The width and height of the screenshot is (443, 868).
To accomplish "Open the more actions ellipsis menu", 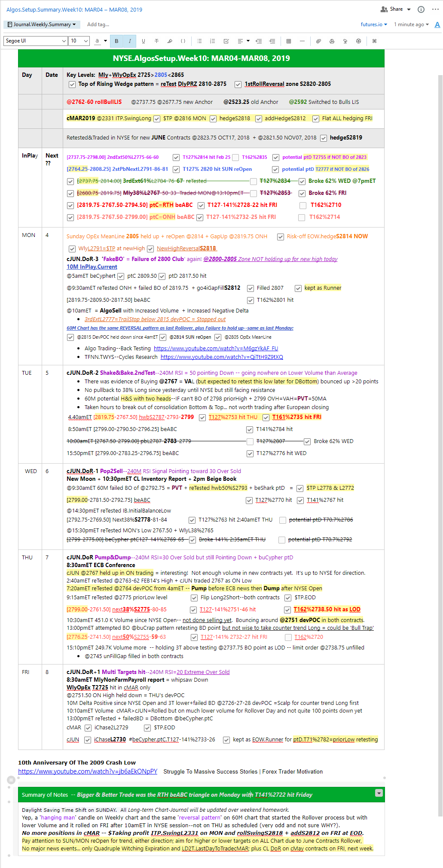I will (x=435, y=9).
